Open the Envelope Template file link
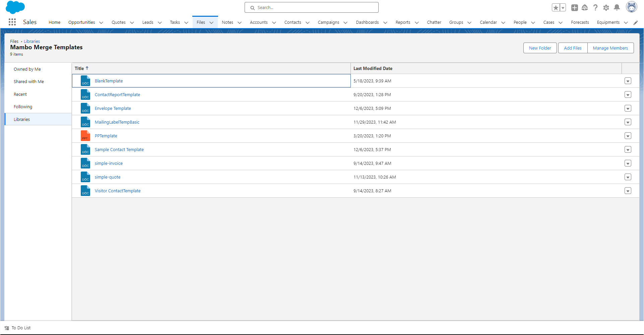644x335 pixels. coord(113,108)
